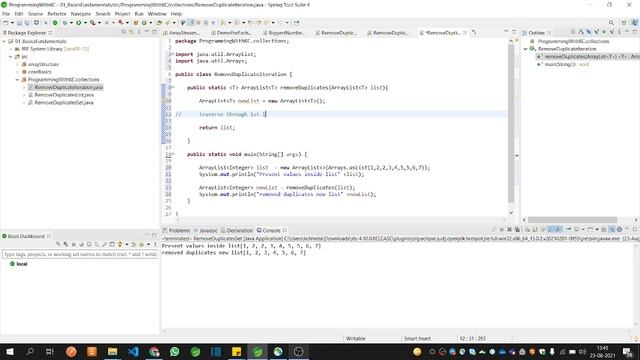Open the Refactor menu
Viewport: 640px width, 360px height.
[x=57, y=14]
